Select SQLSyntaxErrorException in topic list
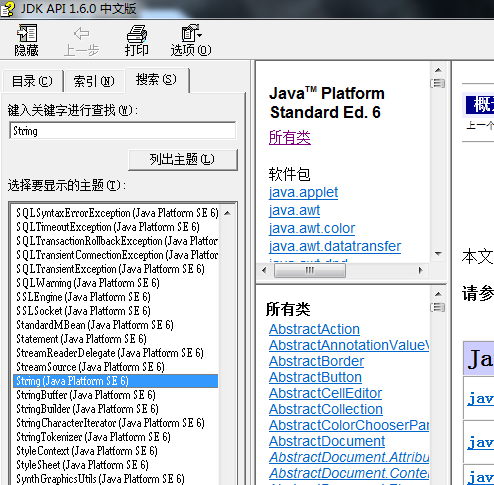Screen dimensions: 494x485 click(117, 213)
